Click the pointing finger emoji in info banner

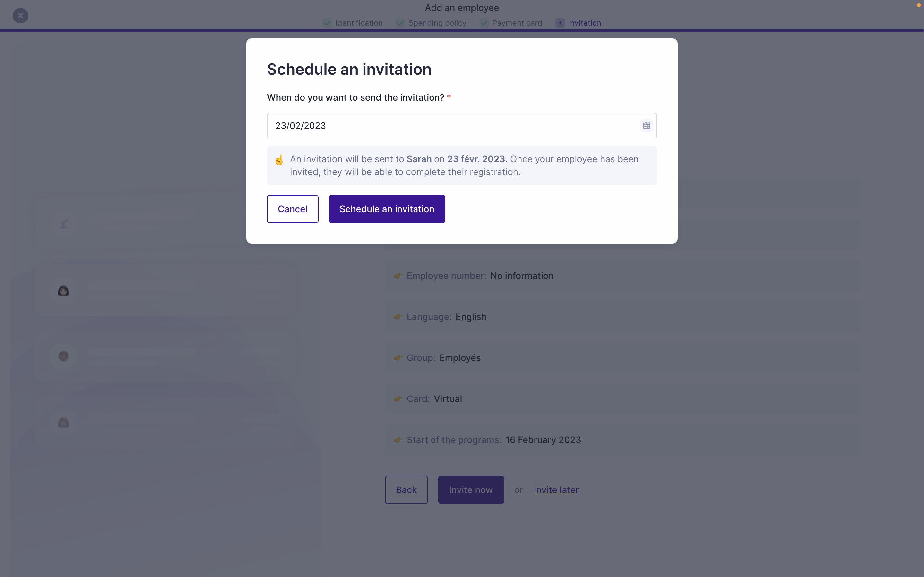[x=279, y=160]
